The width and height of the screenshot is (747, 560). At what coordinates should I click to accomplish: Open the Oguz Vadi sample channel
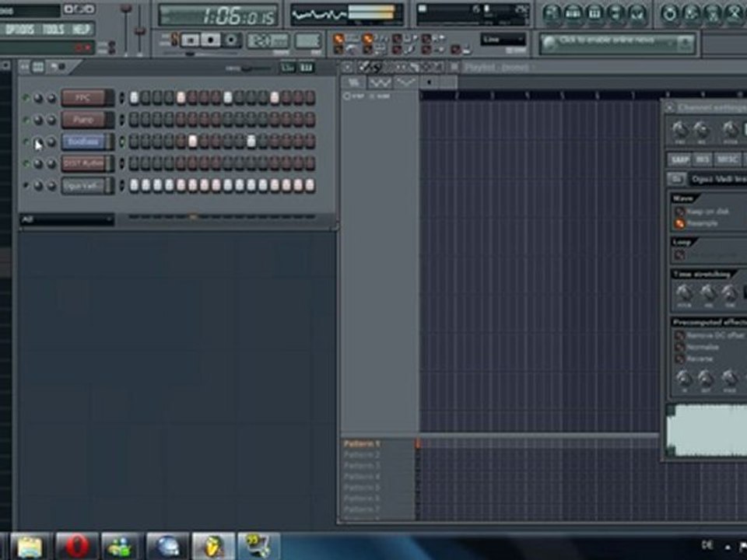coord(84,185)
